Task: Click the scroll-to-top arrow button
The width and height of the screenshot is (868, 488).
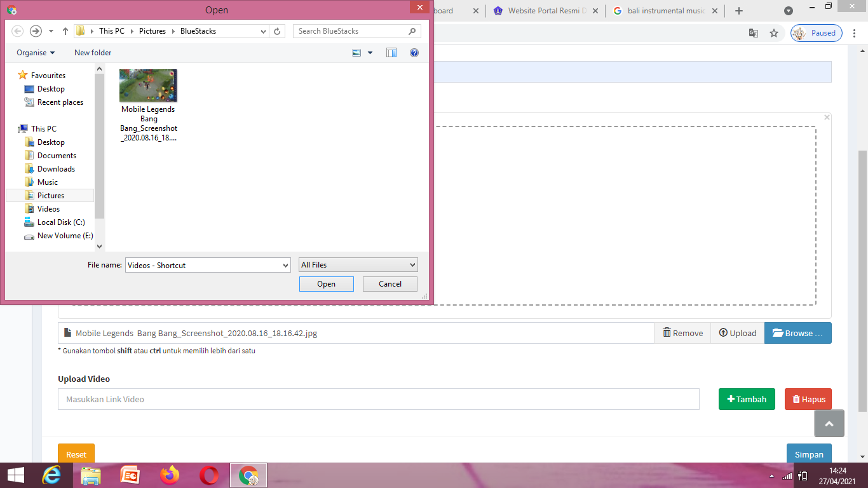Action: pos(829,424)
